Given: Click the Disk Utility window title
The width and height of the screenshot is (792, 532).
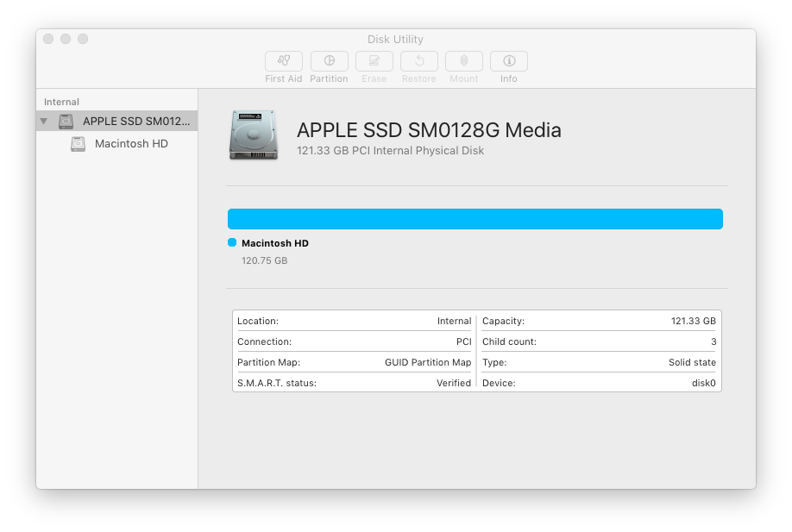Looking at the screenshot, I should pyautogui.click(x=395, y=40).
